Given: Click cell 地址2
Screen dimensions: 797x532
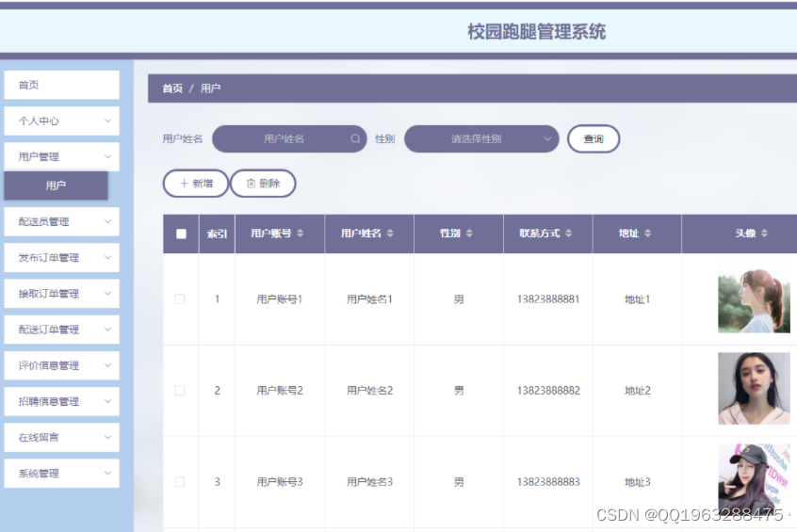Looking at the screenshot, I should (x=638, y=391).
